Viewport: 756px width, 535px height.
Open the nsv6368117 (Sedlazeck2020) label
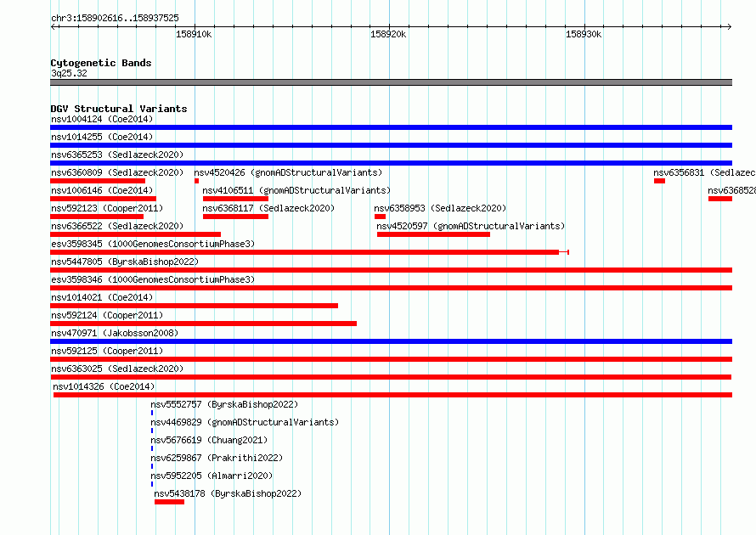[x=268, y=208]
